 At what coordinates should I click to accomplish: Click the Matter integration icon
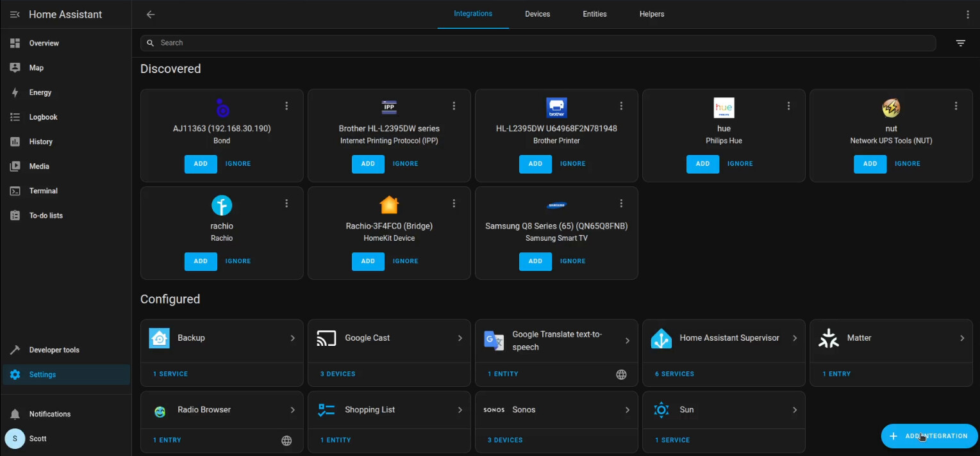pyautogui.click(x=828, y=338)
